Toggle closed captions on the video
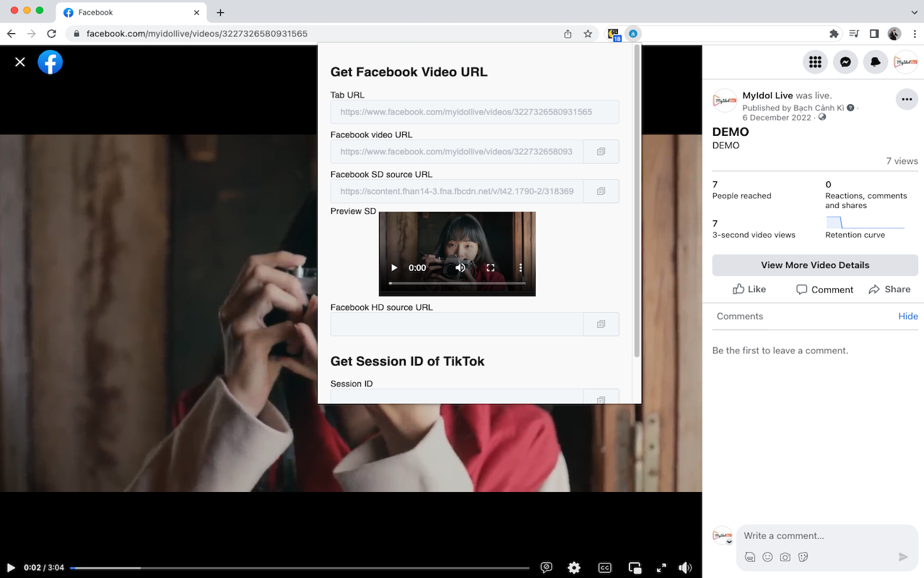 point(605,567)
